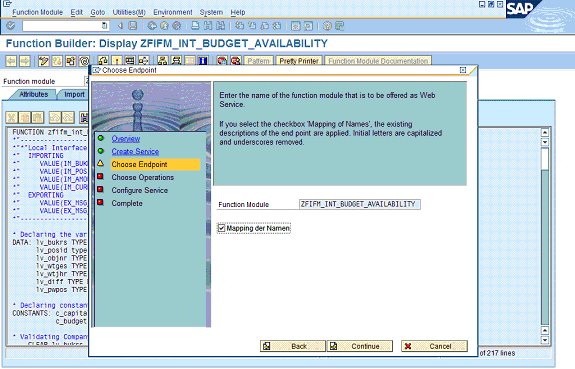
Task: Toggle the Active/Inactive version icon
Action: tap(57, 61)
